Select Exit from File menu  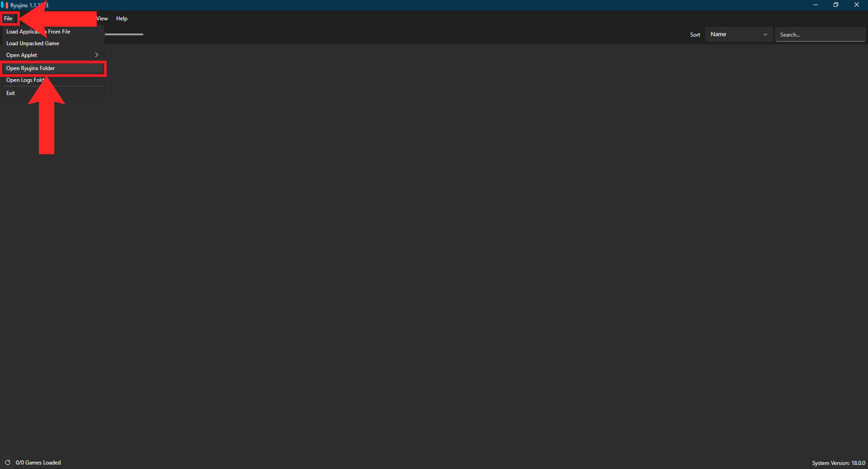[x=53, y=93]
